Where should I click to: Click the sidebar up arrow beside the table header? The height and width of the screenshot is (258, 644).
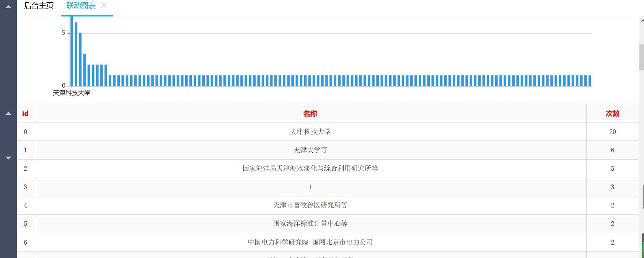click(8, 113)
